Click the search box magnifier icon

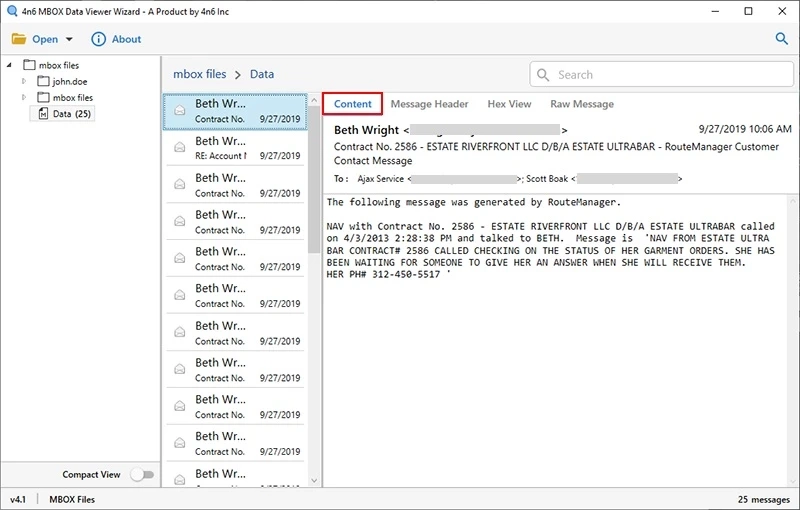pyautogui.click(x=543, y=75)
